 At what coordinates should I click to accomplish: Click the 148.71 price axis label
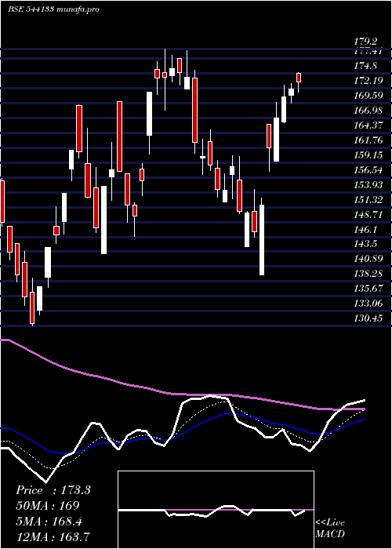tap(368, 214)
